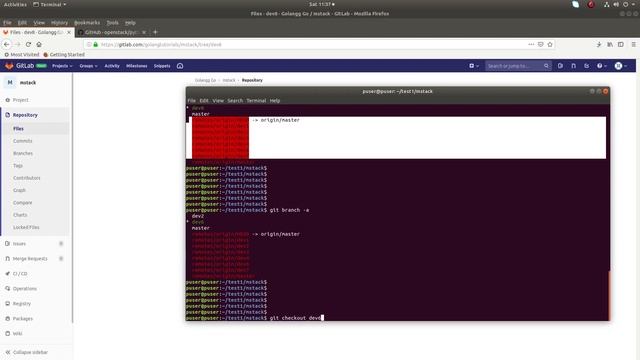Go to Snippets in GitLab navbar
640x360 pixels.
(x=162, y=66)
